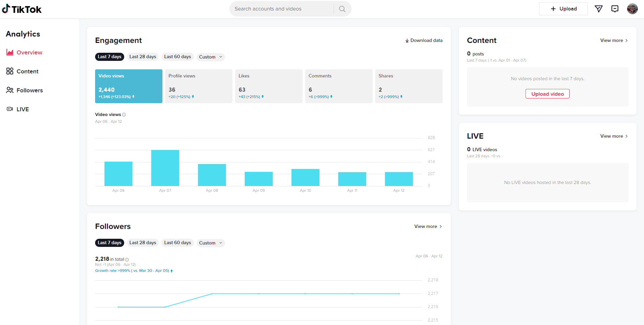This screenshot has width=644, height=325.
Task: Select the Video views metric card
Action: [129, 86]
